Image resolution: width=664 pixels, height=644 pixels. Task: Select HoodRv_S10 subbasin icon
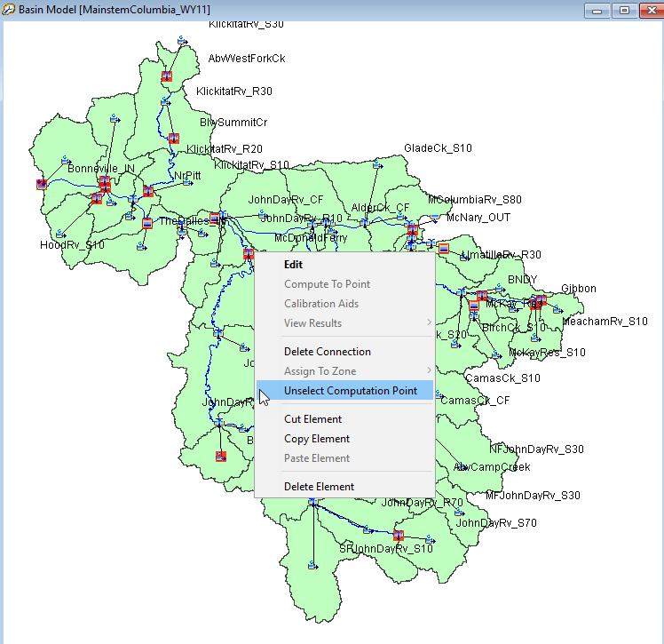point(60,234)
